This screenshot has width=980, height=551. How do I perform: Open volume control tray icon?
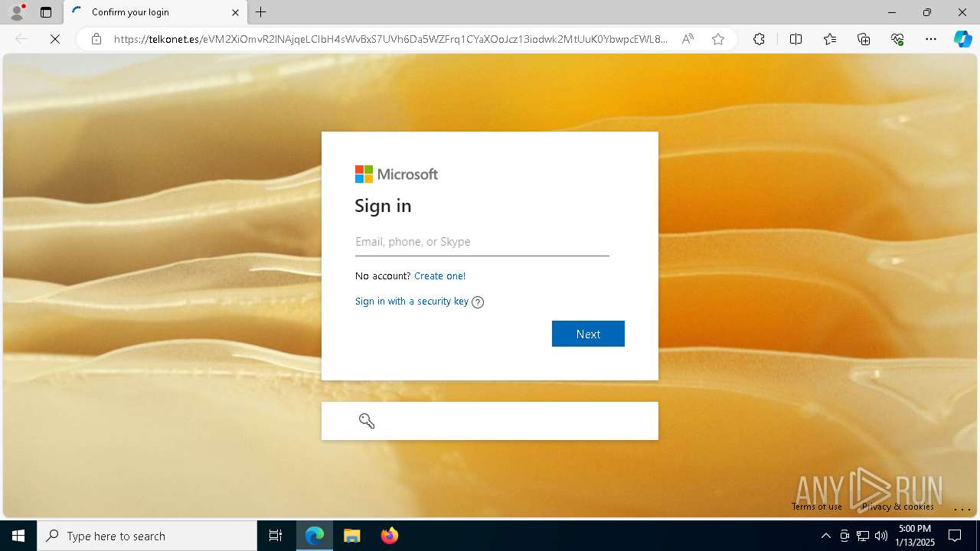point(881,536)
